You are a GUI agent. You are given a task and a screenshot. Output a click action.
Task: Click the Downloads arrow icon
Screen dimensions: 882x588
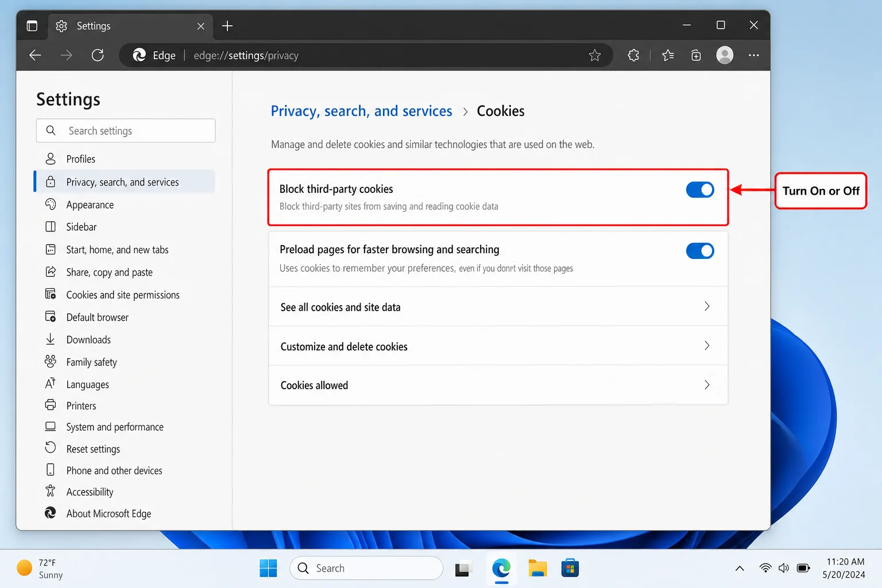point(51,339)
